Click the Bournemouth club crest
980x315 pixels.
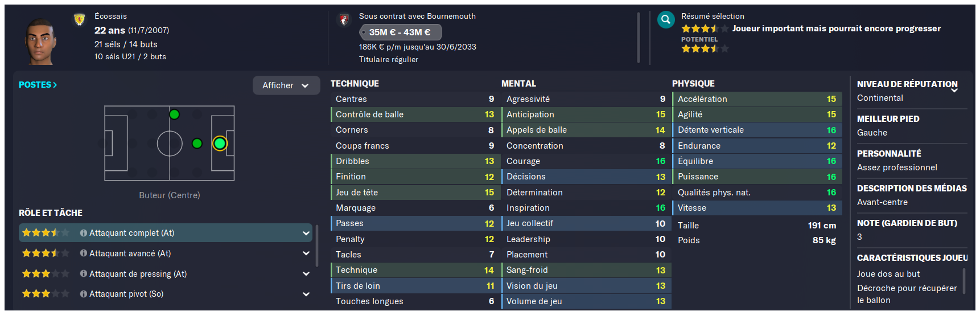[x=344, y=20]
